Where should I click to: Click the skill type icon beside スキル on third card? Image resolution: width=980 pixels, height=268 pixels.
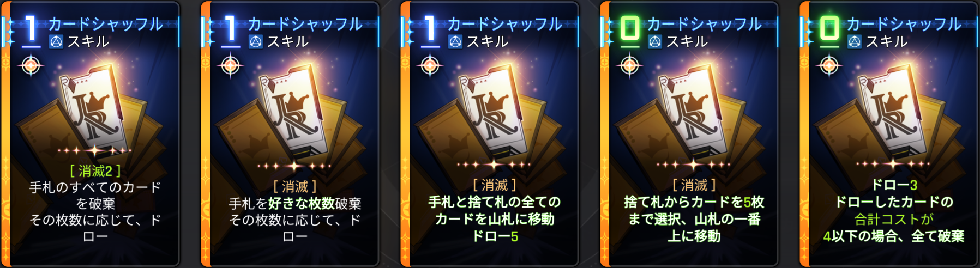tap(455, 41)
